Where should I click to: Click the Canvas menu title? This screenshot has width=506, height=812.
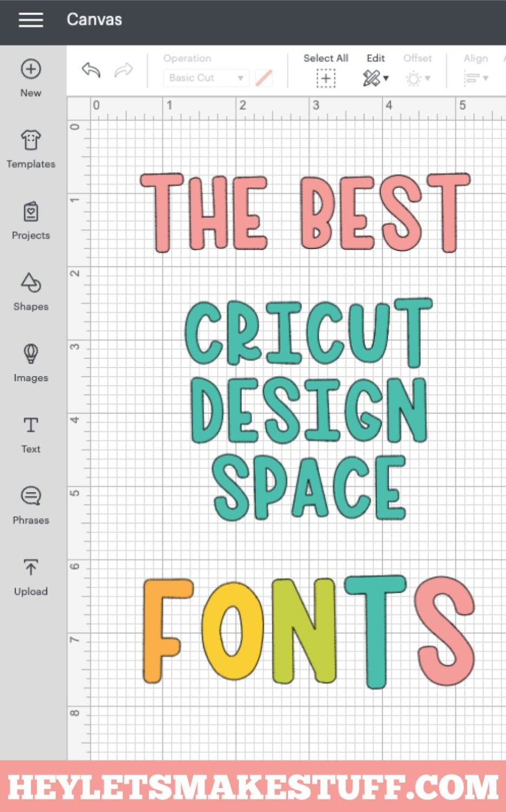click(x=94, y=20)
